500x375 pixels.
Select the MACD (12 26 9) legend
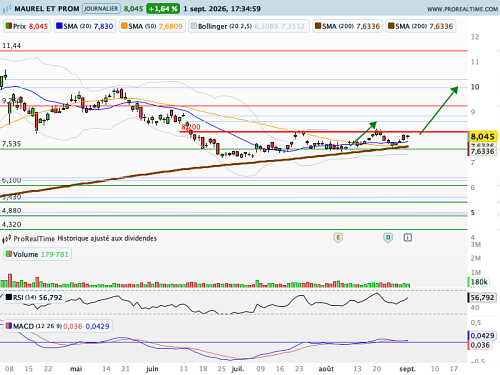[x=58, y=326]
